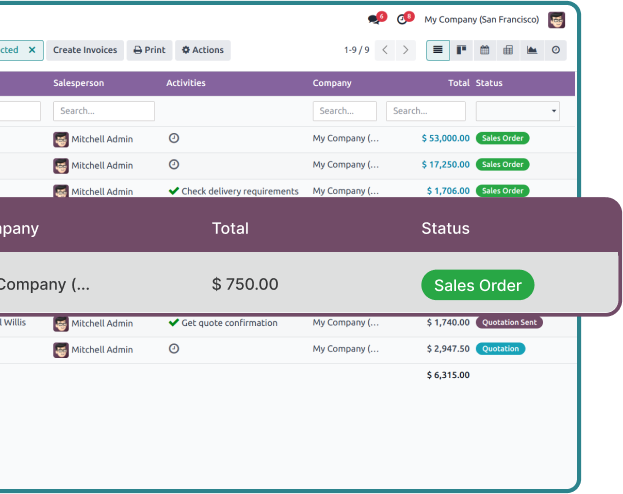This screenshot has width=623, height=494.
Task: Switch to graph view
Action: 532,50
